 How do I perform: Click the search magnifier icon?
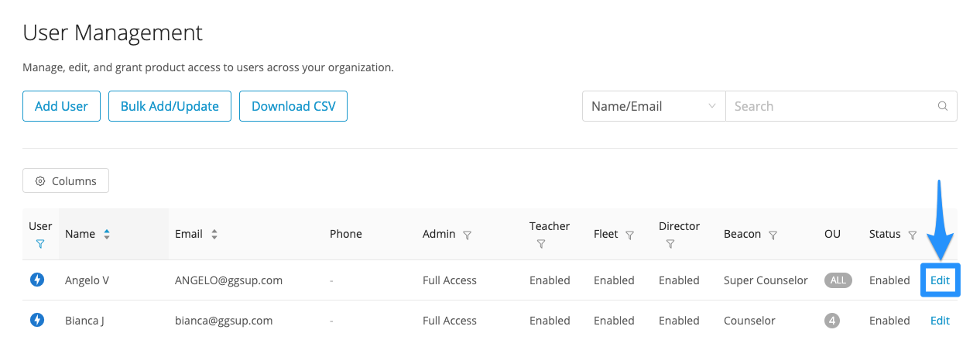pos(942,106)
